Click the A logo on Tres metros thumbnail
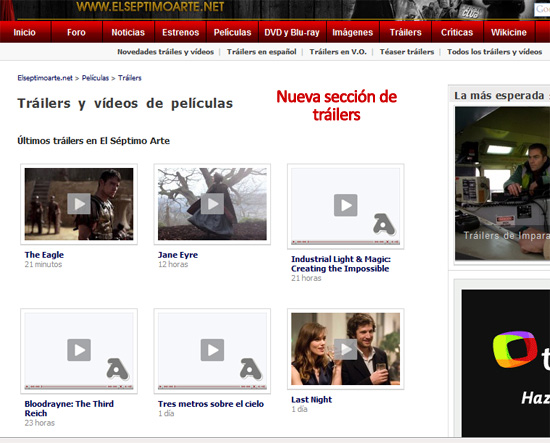The image size is (550, 443). [x=251, y=368]
